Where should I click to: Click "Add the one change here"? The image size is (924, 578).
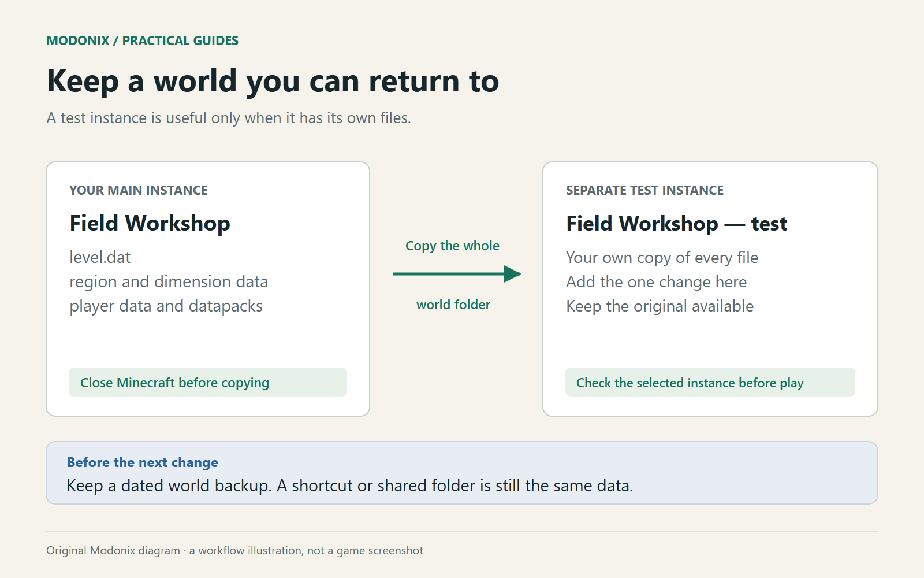(x=656, y=282)
